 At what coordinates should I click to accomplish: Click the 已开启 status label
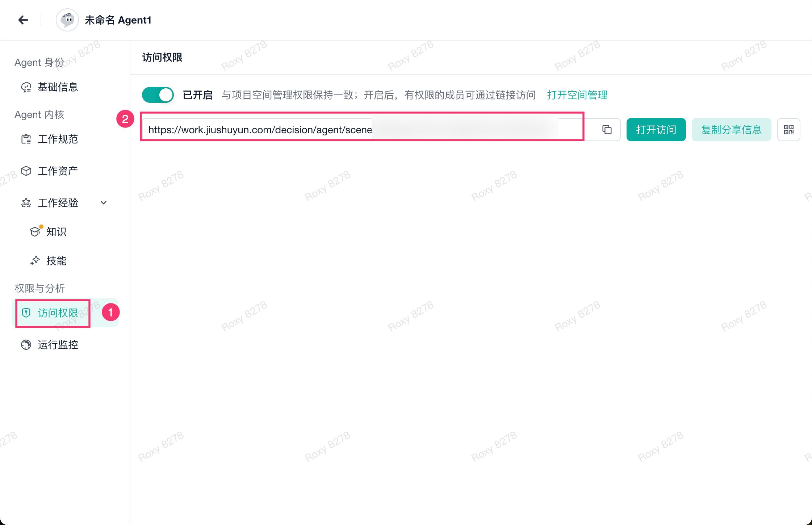pyautogui.click(x=197, y=95)
